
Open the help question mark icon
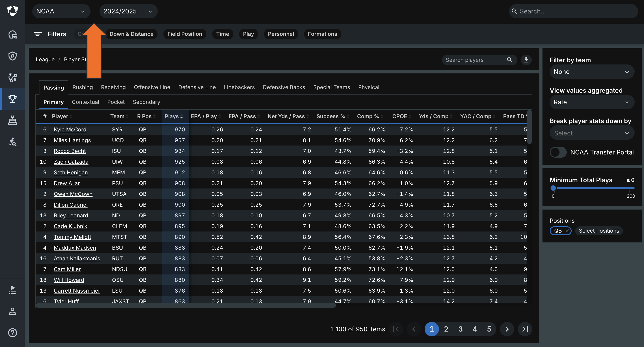click(13, 332)
